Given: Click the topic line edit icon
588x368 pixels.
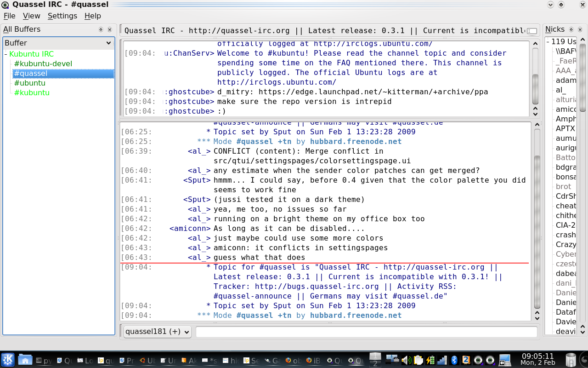Looking at the screenshot, I should coord(532,31).
